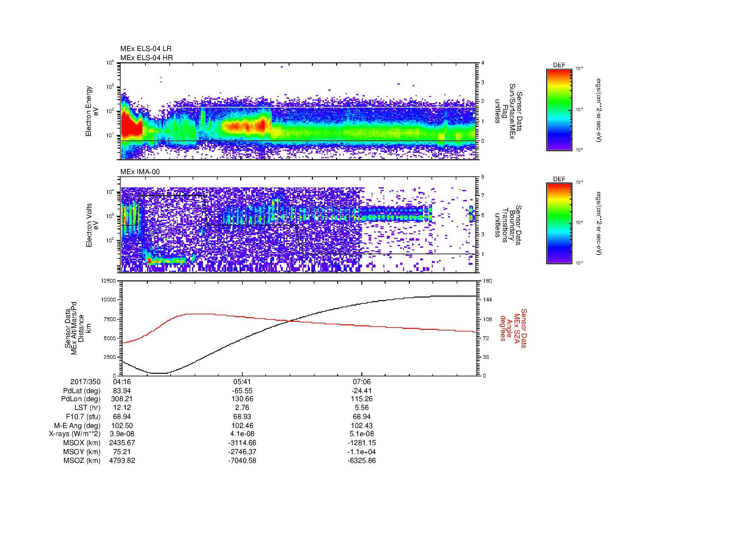756x534 pixels.
Task: Click the 'MEx Alt/Mars/Pd Distance km' axis label
Action: (78, 328)
